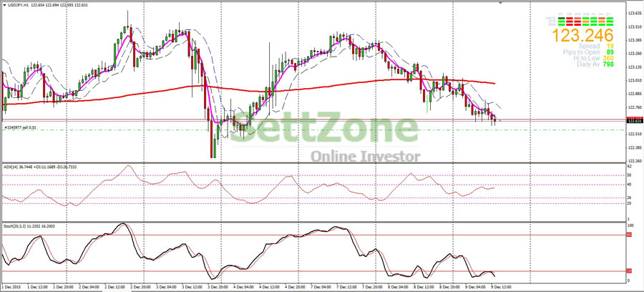Click the 7 Dec 04:00 time axis label
The image size is (644, 292).
point(321,287)
